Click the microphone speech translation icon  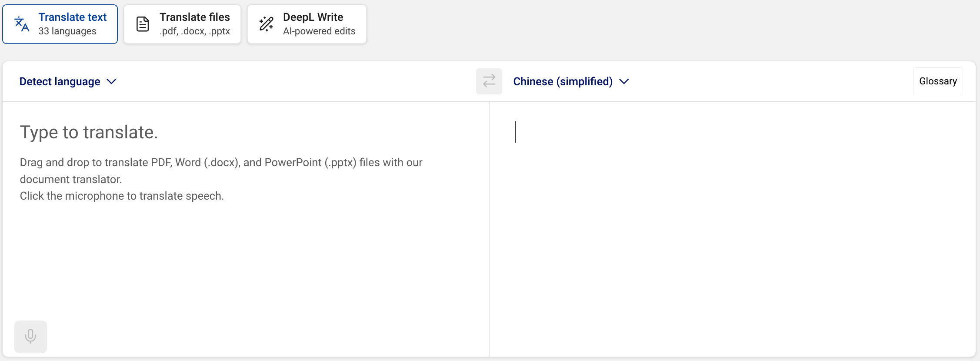pyautogui.click(x=30, y=337)
